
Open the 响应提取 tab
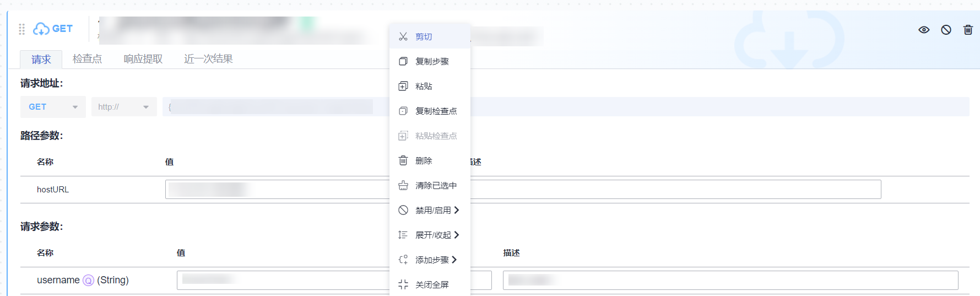tap(143, 59)
